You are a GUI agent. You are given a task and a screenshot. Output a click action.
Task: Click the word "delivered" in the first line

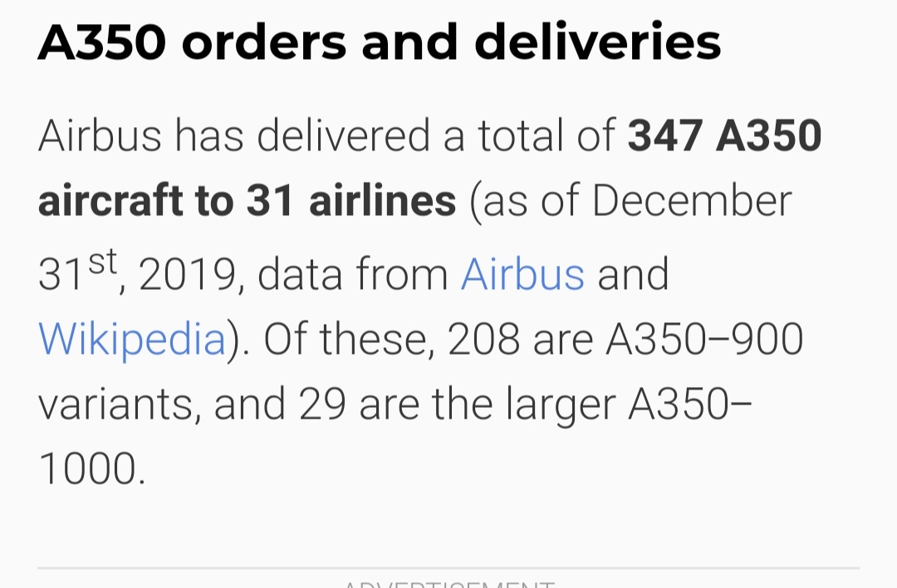[342, 137]
